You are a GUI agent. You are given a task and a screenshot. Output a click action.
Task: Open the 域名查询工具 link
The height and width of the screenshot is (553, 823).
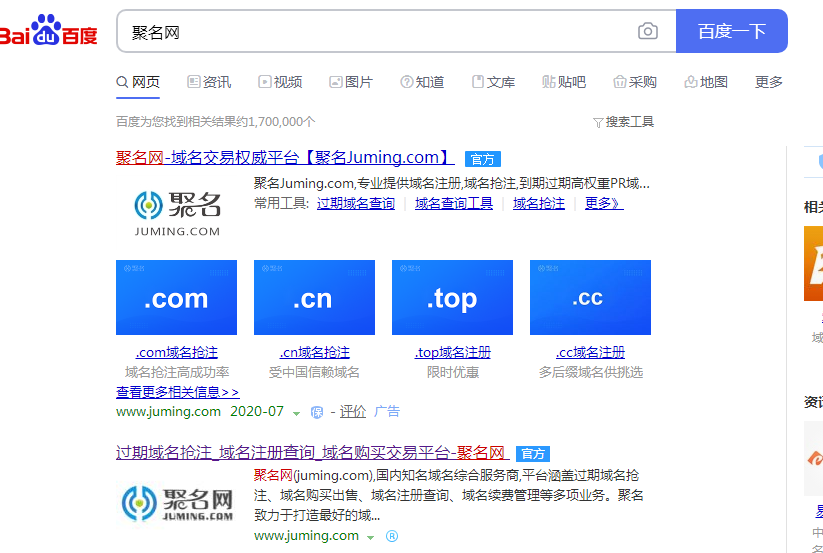pos(454,204)
